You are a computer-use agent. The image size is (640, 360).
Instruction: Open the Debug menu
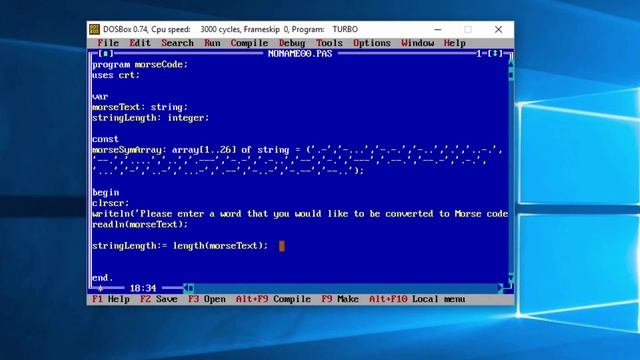[x=292, y=43]
